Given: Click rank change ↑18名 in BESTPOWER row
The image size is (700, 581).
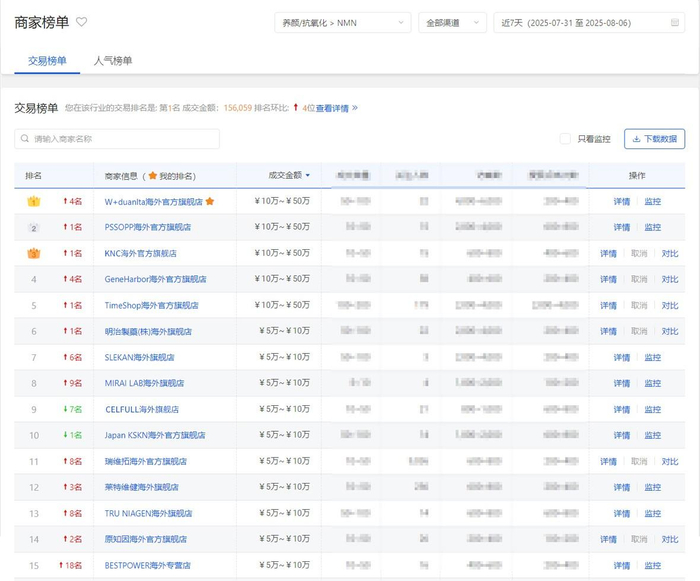Looking at the screenshot, I should 71,565.
